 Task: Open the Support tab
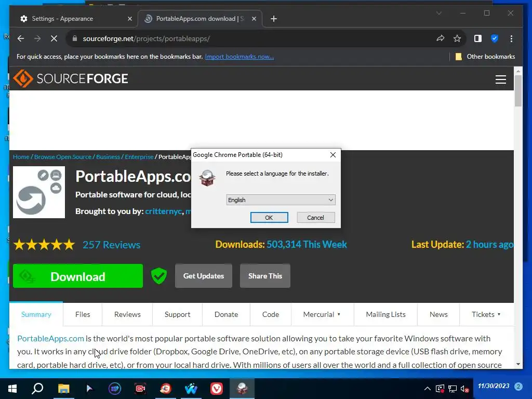pos(178,314)
